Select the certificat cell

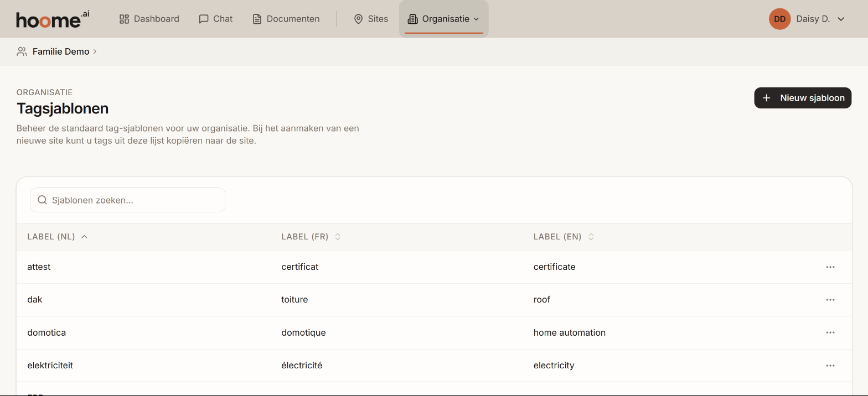click(x=300, y=267)
